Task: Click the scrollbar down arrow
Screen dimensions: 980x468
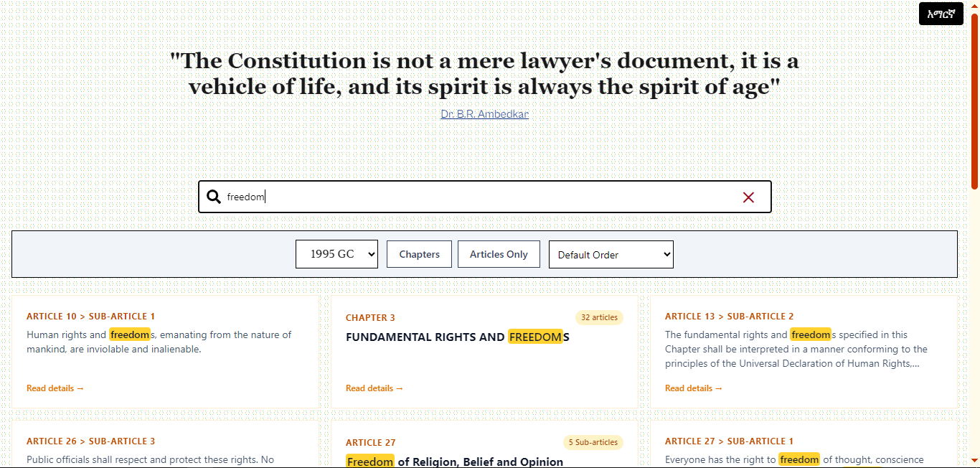Action: 975,460
